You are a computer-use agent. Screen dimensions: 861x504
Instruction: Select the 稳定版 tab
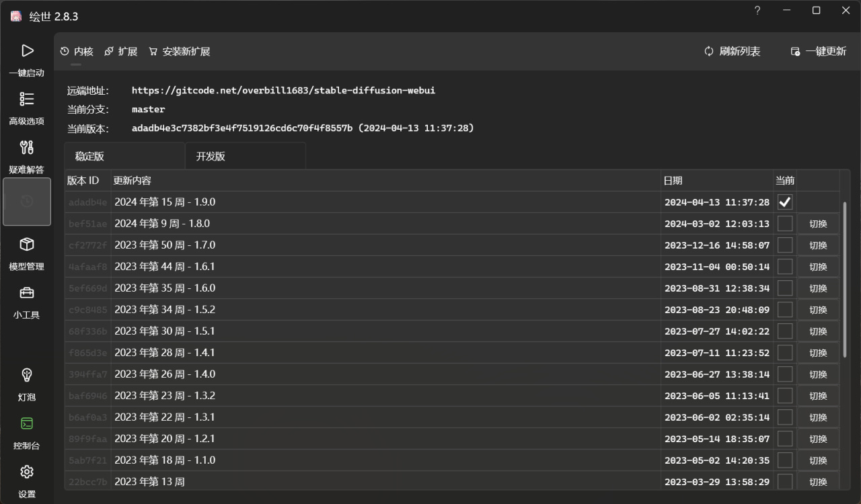[124, 157]
